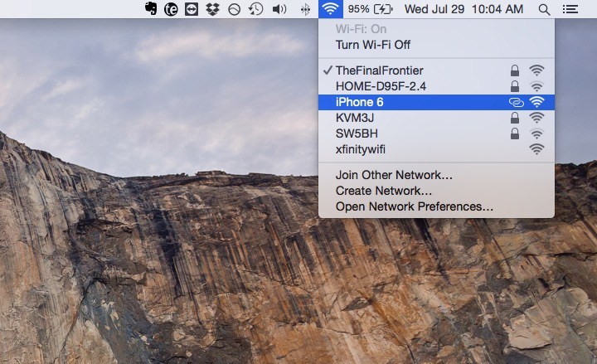Select the SW5BH Wi-Fi network
The width and height of the screenshot is (597, 364).
click(355, 133)
